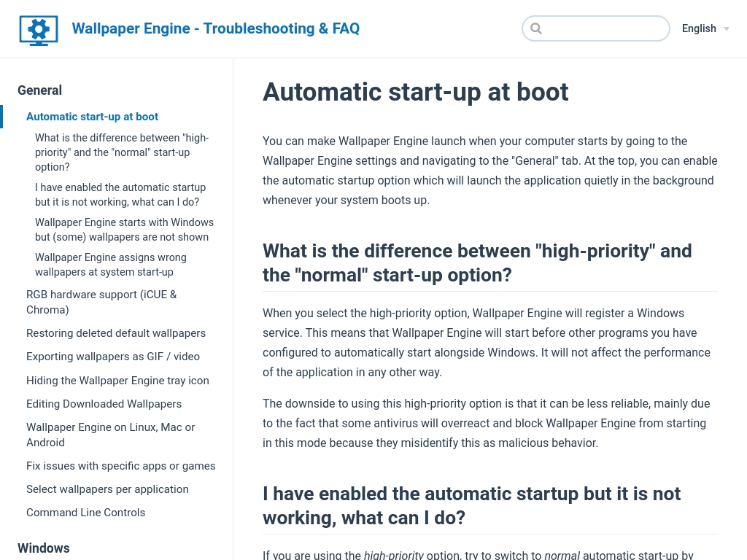747x560 pixels.
Task: Jump to high-priority vs normal start-up question
Action: [x=122, y=152]
